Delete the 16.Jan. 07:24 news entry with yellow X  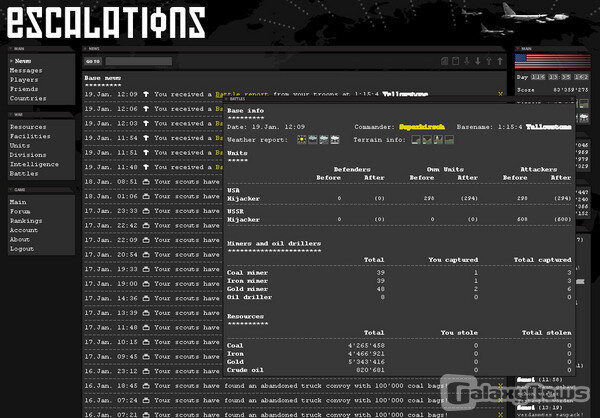click(x=500, y=400)
